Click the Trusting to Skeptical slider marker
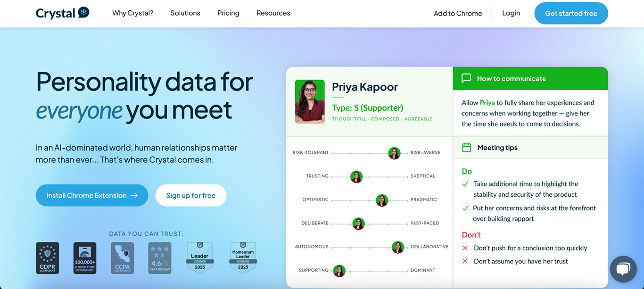Viewport: 644px width, 289px height. [x=356, y=177]
